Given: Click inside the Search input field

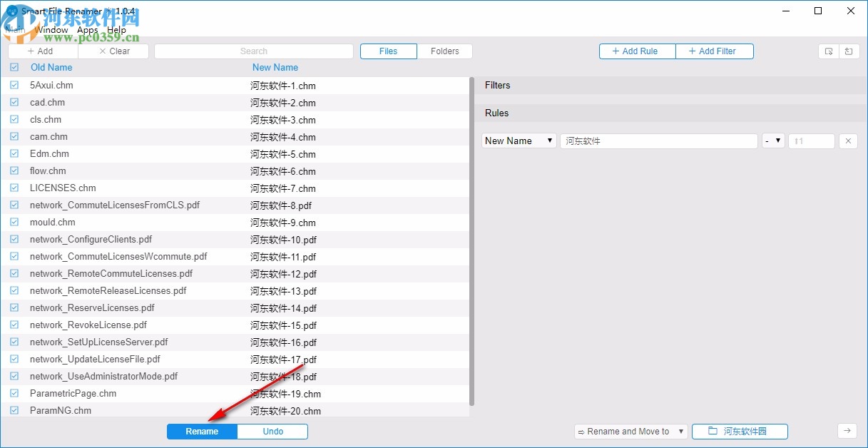Looking at the screenshot, I should (x=253, y=51).
